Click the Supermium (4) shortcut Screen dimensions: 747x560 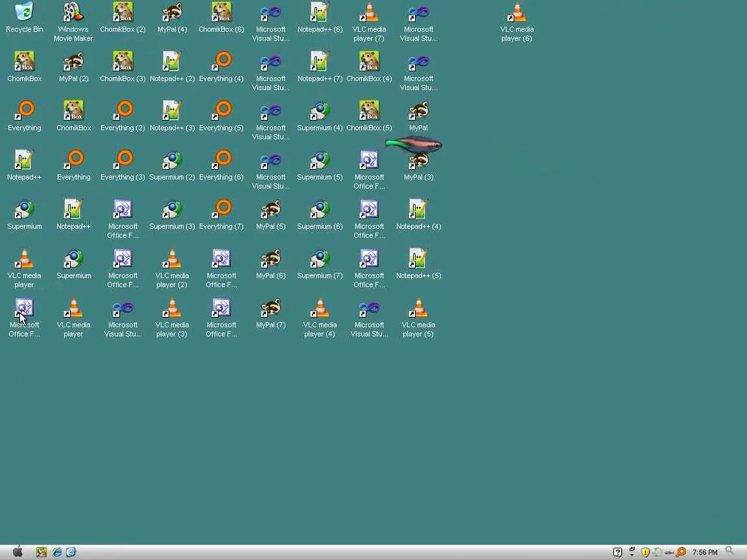tap(320, 116)
